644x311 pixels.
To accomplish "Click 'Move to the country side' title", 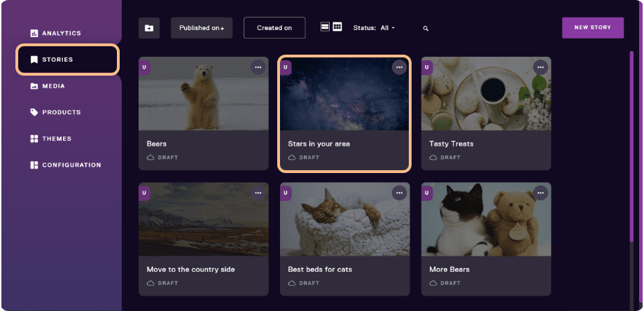I will click(x=190, y=270).
